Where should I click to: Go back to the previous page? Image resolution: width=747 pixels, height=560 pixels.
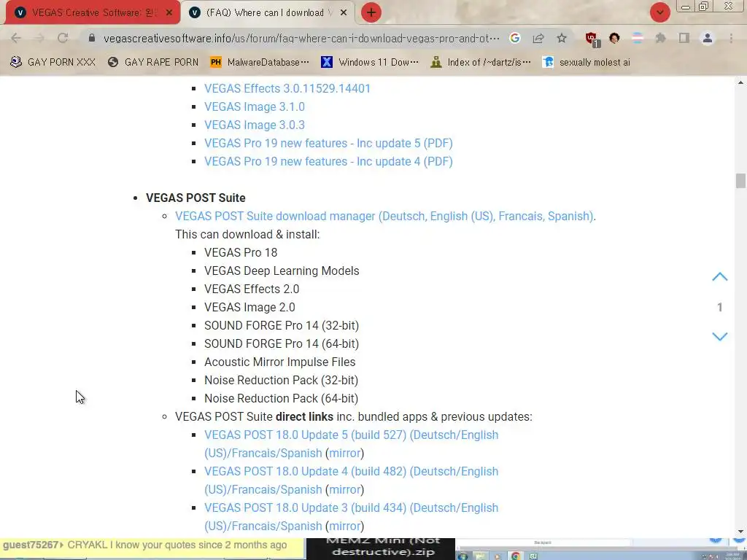(16, 38)
